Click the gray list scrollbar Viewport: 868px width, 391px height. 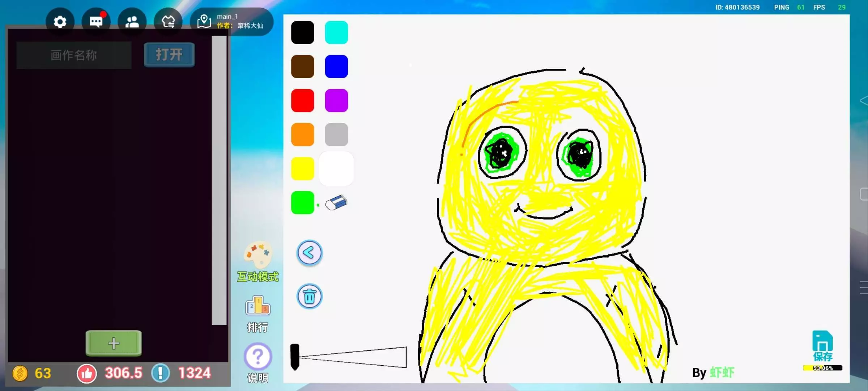(219, 180)
